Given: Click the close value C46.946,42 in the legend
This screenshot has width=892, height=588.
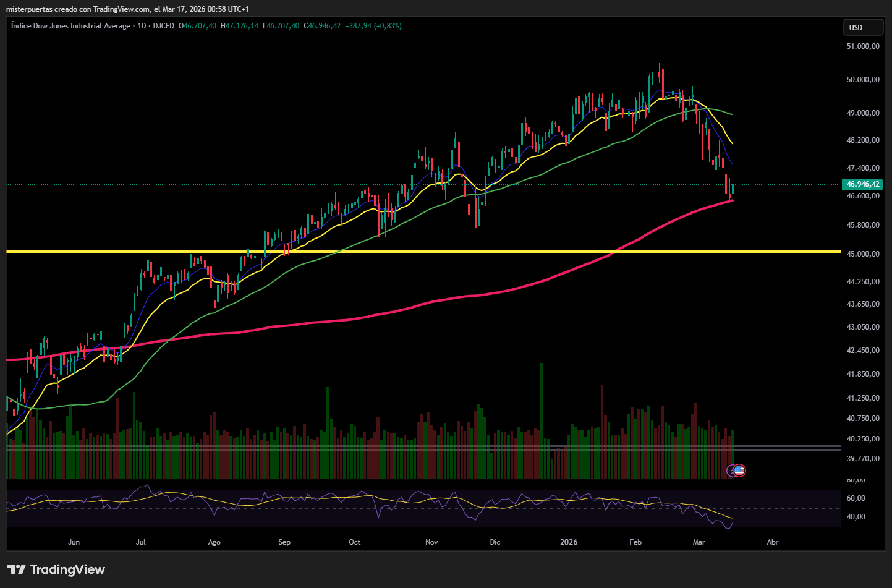Looking at the screenshot, I should [322, 26].
